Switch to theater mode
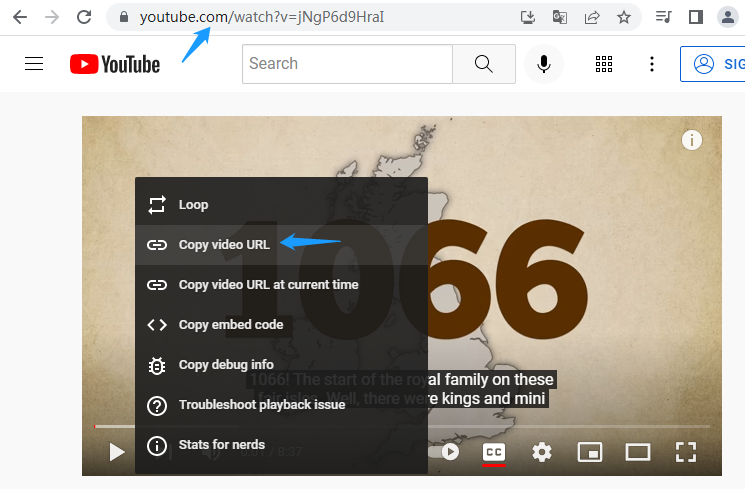 click(638, 452)
